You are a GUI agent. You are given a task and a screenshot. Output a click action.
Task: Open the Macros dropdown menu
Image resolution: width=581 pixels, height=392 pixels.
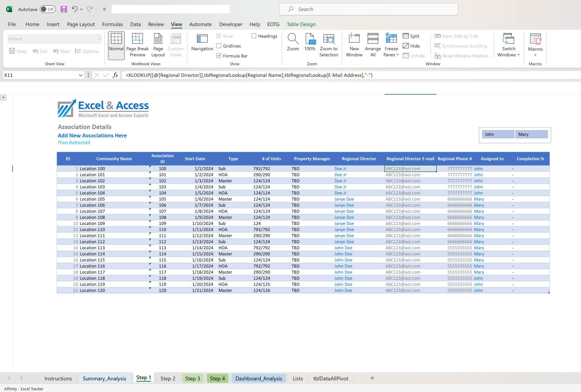535,45
